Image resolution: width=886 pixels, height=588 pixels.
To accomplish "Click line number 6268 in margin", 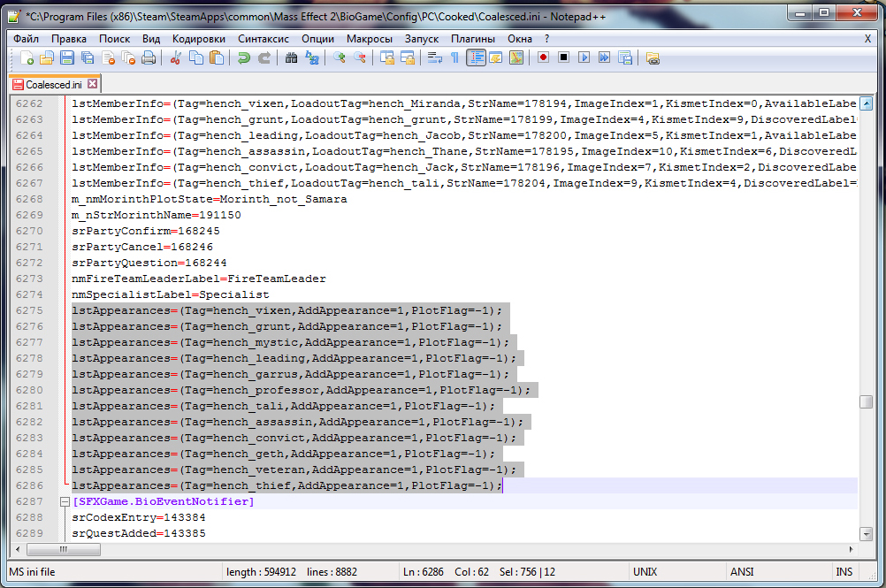I will (29, 199).
